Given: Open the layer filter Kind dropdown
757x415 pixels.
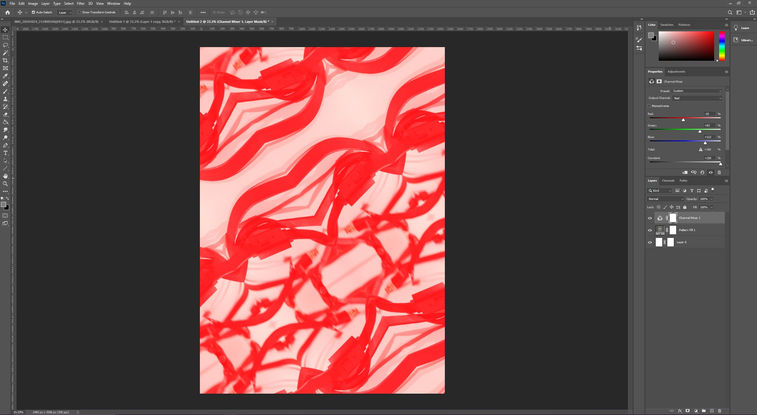Looking at the screenshot, I should pyautogui.click(x=660, y=191).
